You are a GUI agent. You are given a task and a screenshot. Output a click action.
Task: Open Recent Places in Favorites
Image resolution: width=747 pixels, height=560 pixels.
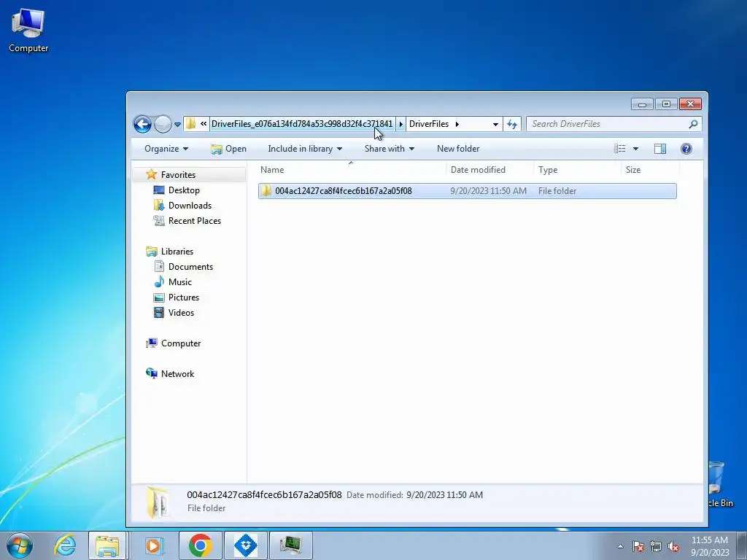tap(194, 220)
